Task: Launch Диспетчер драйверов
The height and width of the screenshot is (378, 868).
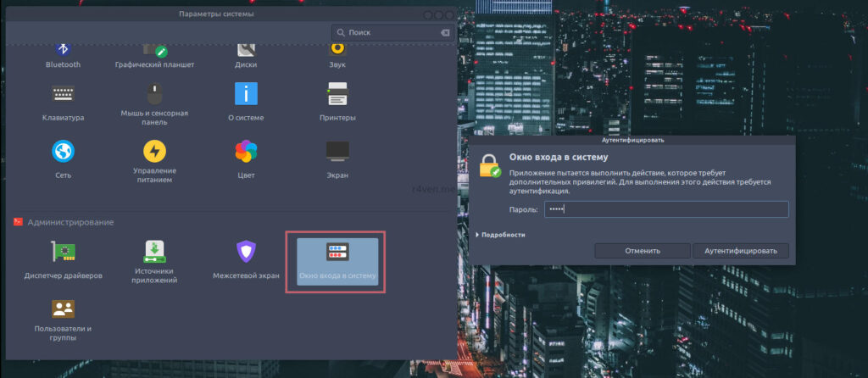Action: point(63,252)
